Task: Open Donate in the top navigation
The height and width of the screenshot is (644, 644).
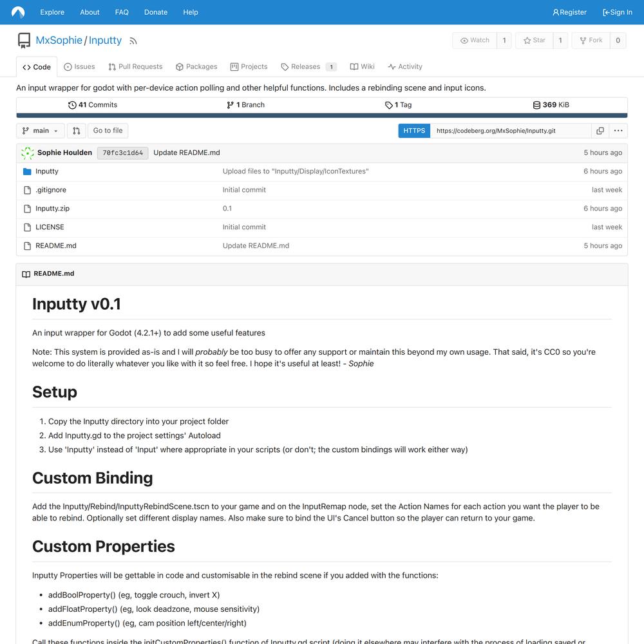Action: (x=156, y=12)
